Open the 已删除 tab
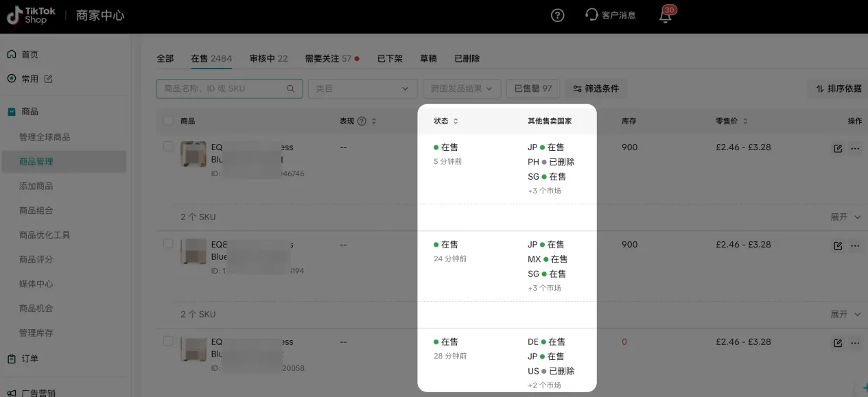Image resolution: width=868 pixels, height=397 pixels. point(467,58)
